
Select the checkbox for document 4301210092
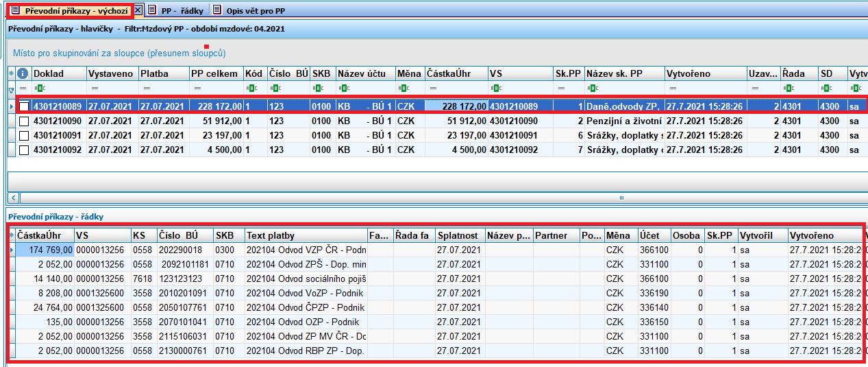(x=25, y=150)
